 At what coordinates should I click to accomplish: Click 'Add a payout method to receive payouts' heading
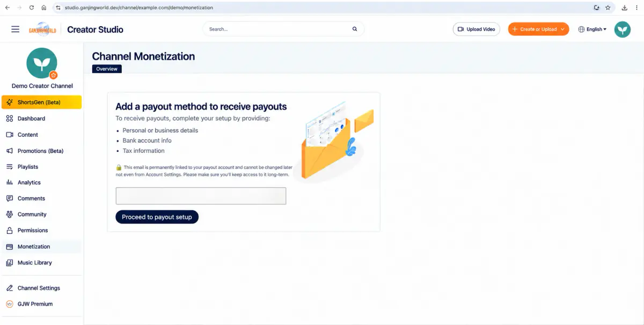(201, 107)
